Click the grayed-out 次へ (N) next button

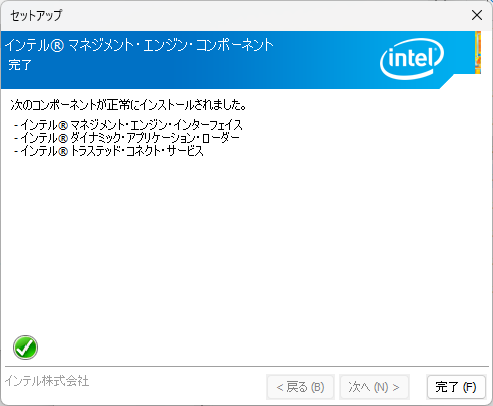pos(374,387)
